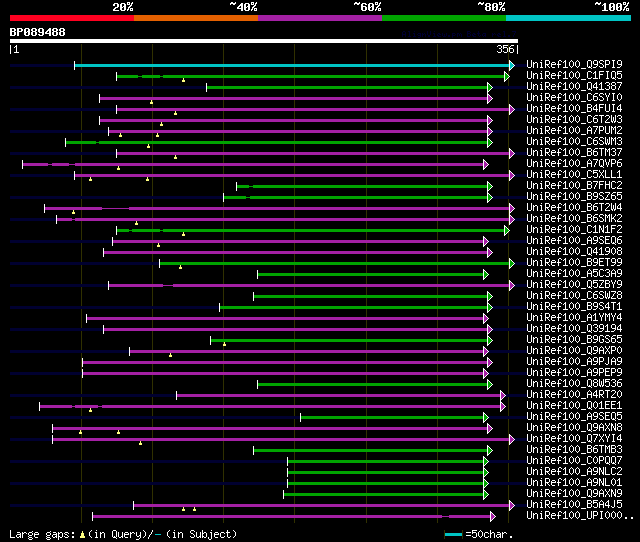The height and width of the screenshot is (542, 640).
Task: Click UniRef100_B6TM37 label
Action: click(x=574, y=153)
